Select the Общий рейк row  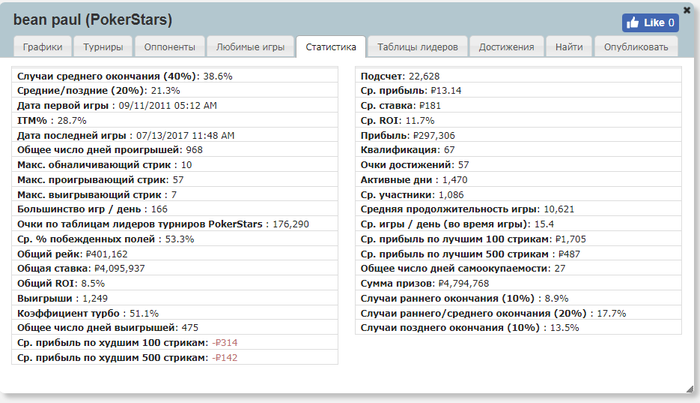[175, 253]
